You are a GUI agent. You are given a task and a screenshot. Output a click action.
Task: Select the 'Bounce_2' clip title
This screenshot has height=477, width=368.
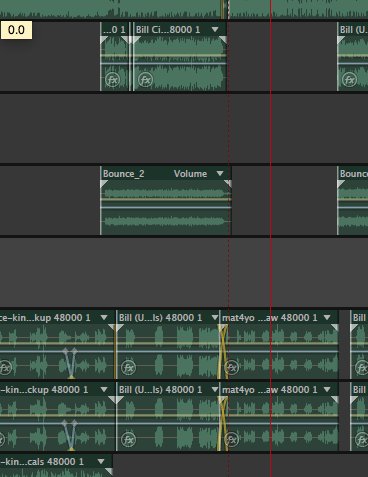[123, 174]
